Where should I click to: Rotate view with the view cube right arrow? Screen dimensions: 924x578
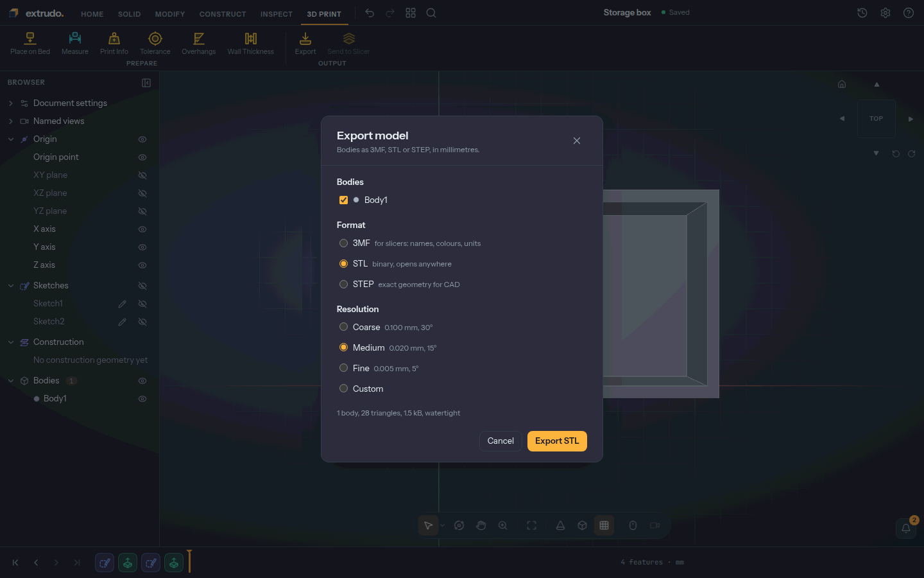point(911,119)
